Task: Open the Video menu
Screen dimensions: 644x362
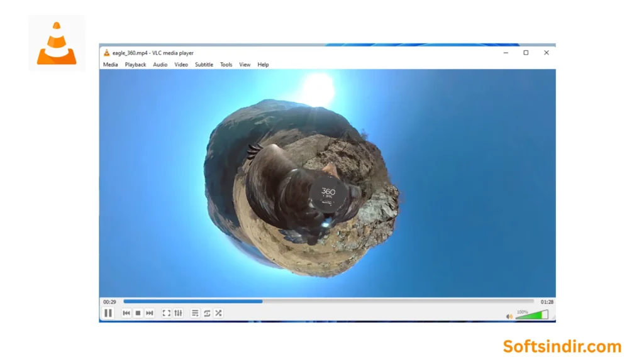Action: (x=180, y=64)
